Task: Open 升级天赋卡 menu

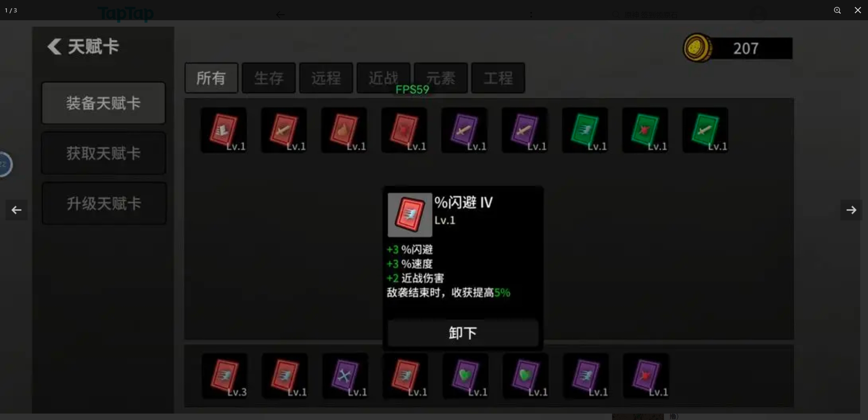Action: click(x=104, y=204)
